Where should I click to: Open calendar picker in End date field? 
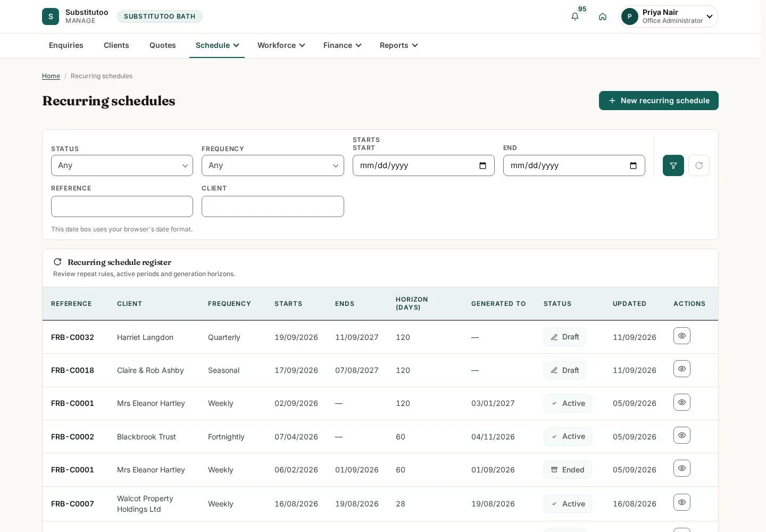pos(633,165)
